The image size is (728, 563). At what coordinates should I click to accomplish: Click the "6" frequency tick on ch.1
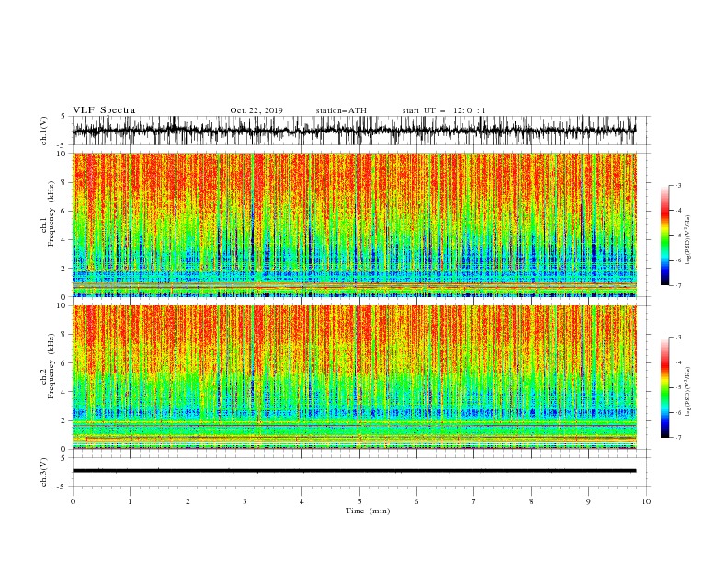tap(64, 212)
